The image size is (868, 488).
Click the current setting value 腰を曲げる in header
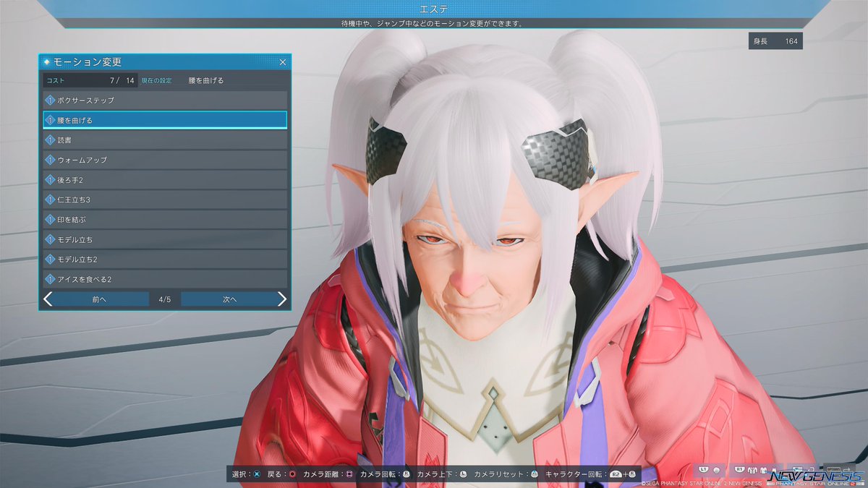[x=205, y=80]
